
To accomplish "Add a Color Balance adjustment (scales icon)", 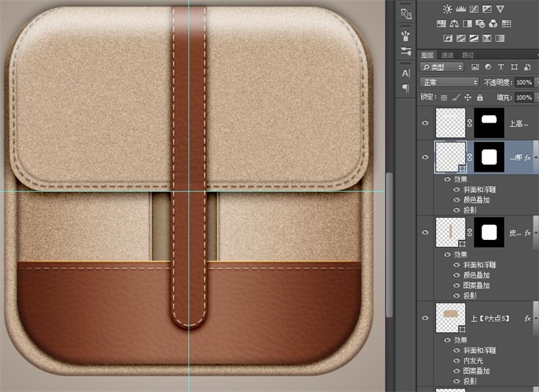I will [454, 24].
